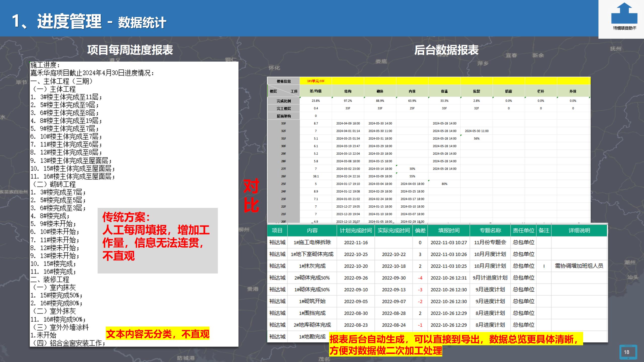
Task: Click the cell 1#施工电梯拆除
Action: 312,242
